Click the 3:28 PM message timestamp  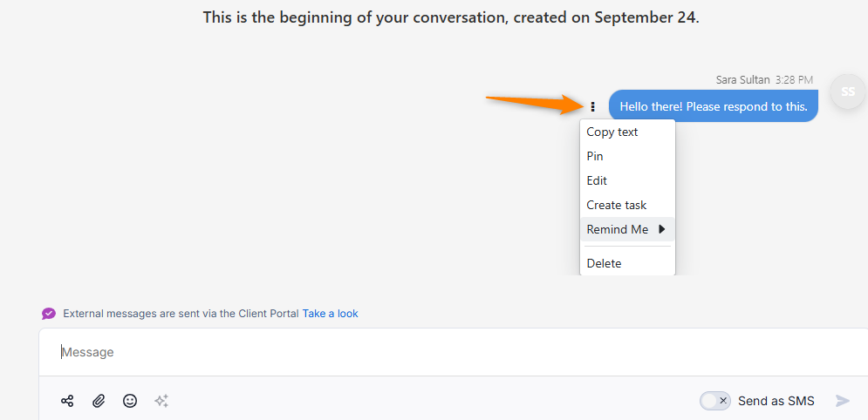(x=794, y=79)
